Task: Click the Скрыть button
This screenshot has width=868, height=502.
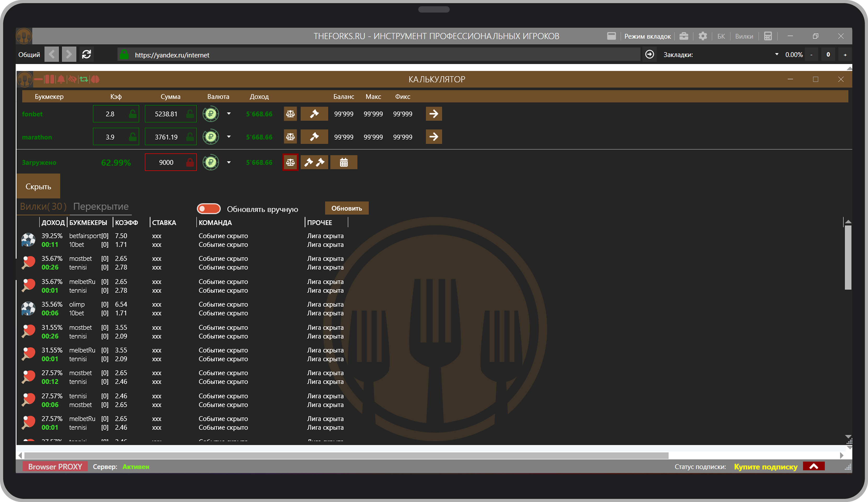Action: coord(38,186)
